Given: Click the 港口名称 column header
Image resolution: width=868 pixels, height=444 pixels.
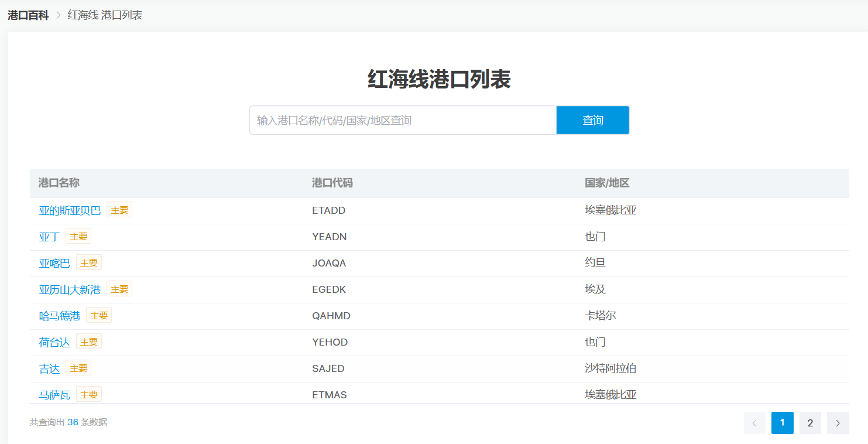Looking at the screenshot, I should click(59, 183).
